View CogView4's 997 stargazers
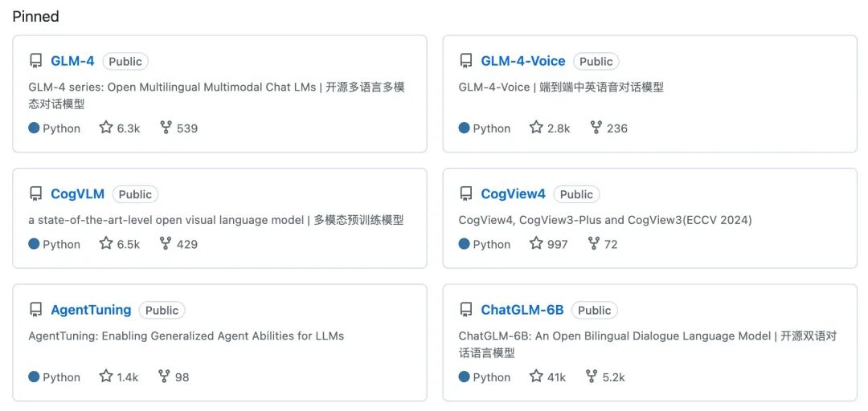 coord(549,243)
